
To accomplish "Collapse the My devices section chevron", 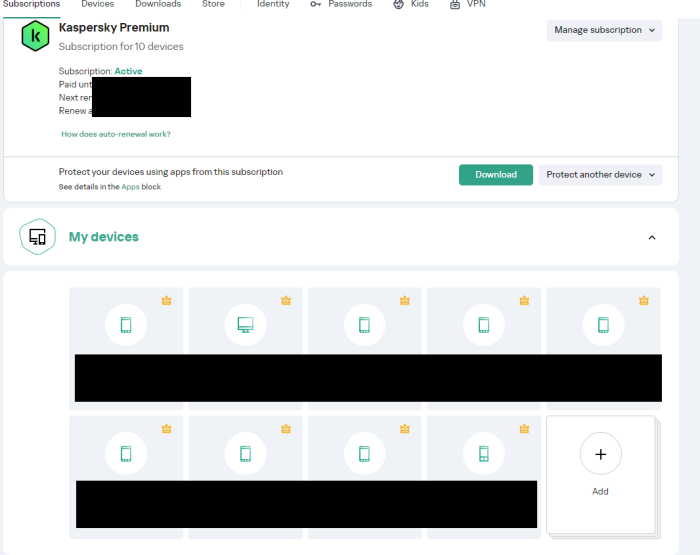I will pos(652,238).
